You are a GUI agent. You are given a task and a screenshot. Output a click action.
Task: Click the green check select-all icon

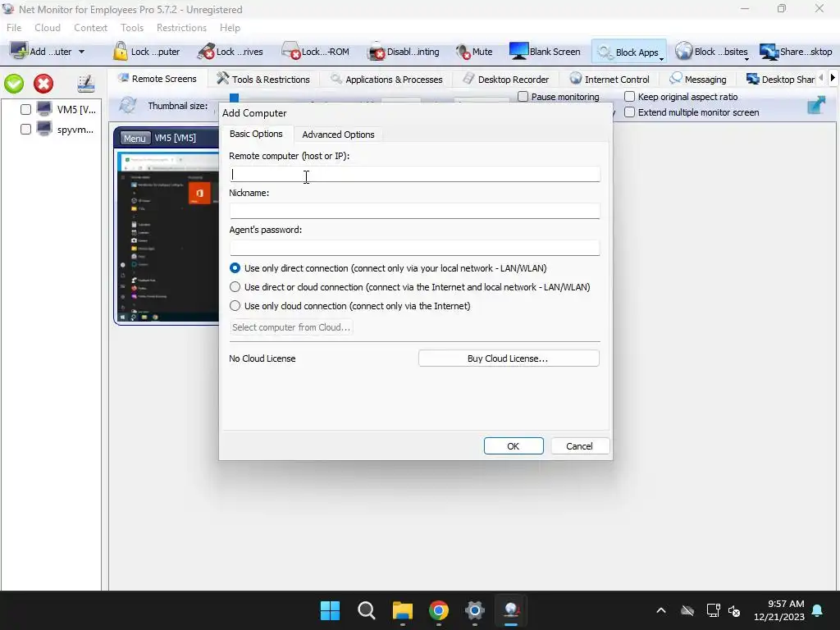tap(14, 84)
